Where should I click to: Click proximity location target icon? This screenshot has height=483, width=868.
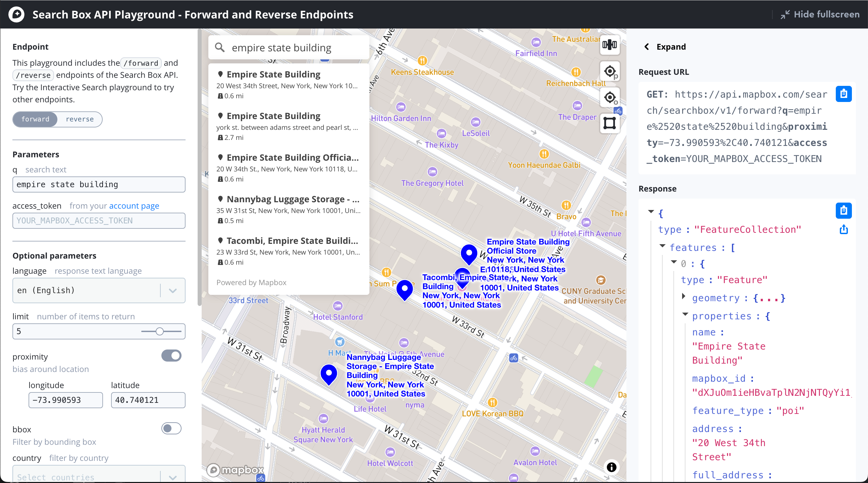[609, 71]
